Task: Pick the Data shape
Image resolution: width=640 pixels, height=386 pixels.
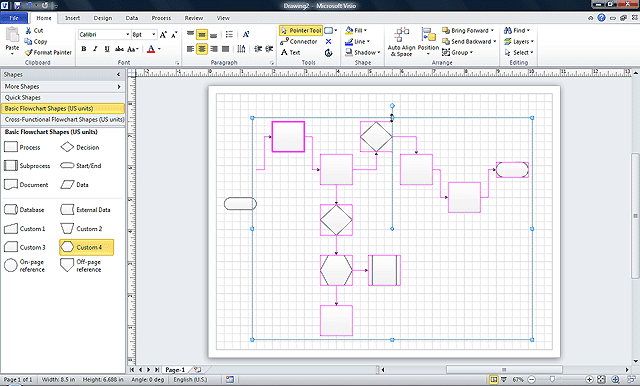Action: [x=75, y=185]
